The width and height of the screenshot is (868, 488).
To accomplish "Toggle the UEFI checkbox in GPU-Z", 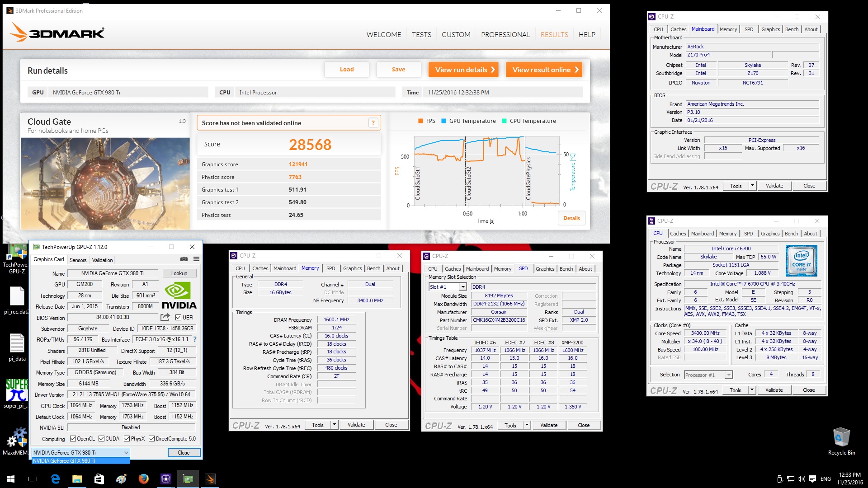I will 178,318.
